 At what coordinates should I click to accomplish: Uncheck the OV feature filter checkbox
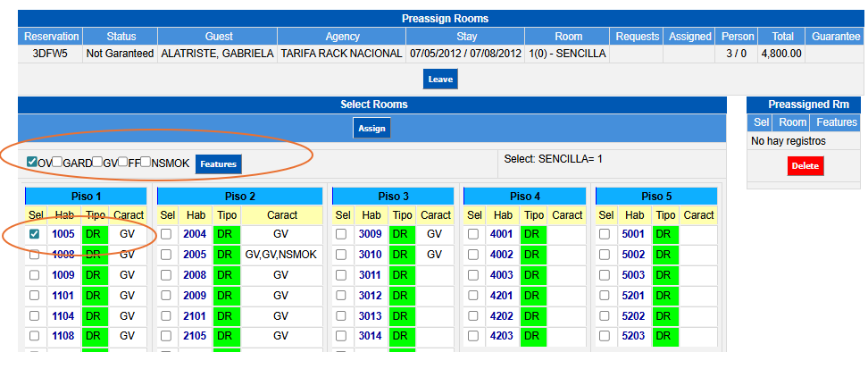tap(32, 163)
